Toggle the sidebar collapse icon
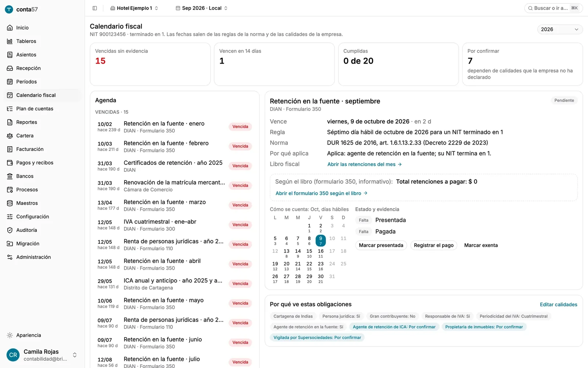This screenshot has height=368, width=588. (95, 8)
